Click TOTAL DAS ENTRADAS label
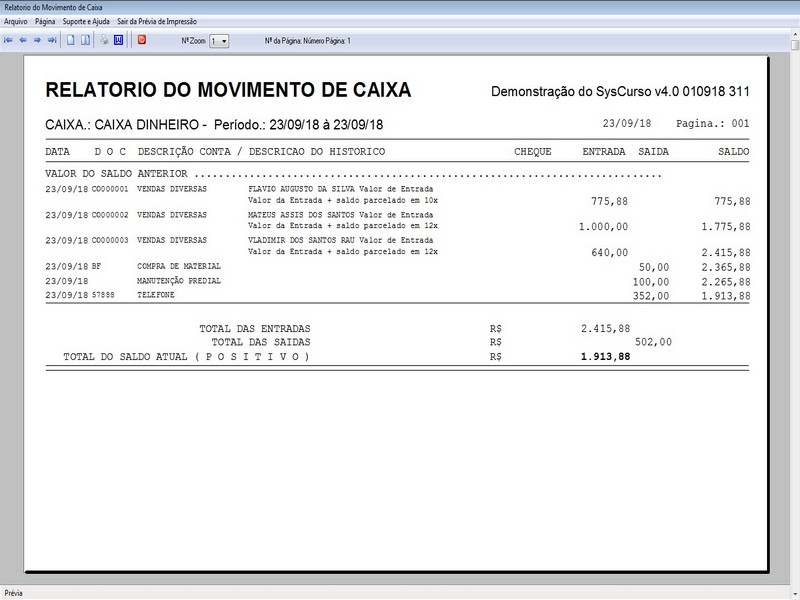800x600 pixels. [255, 329]
